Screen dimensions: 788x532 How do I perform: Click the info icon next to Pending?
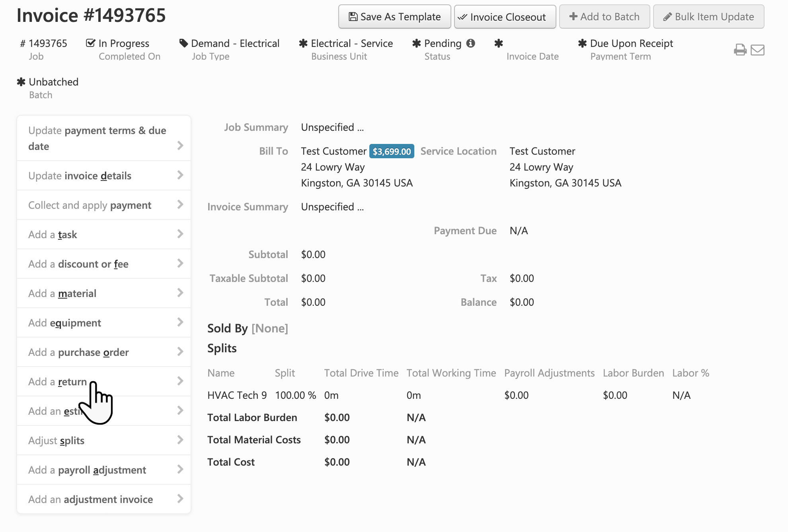(471, 43)
